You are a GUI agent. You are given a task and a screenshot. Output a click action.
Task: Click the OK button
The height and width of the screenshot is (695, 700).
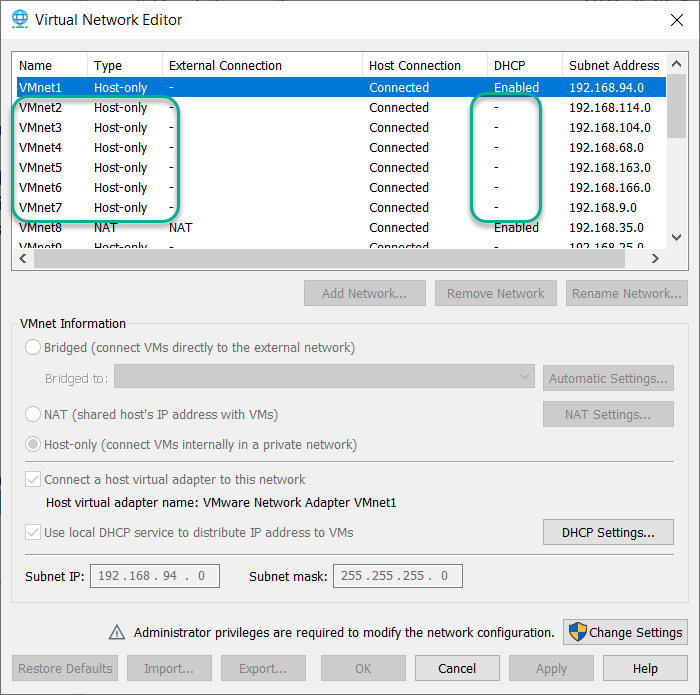click(363, 668)
